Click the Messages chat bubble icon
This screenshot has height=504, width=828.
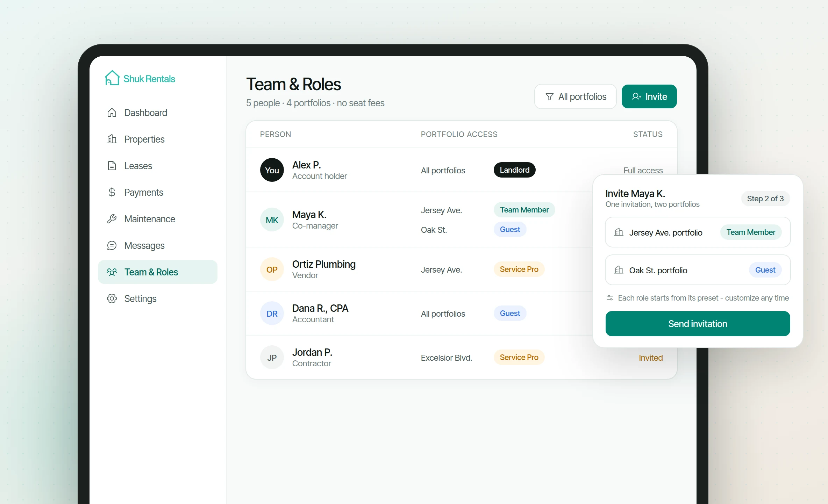click(112, 245)
